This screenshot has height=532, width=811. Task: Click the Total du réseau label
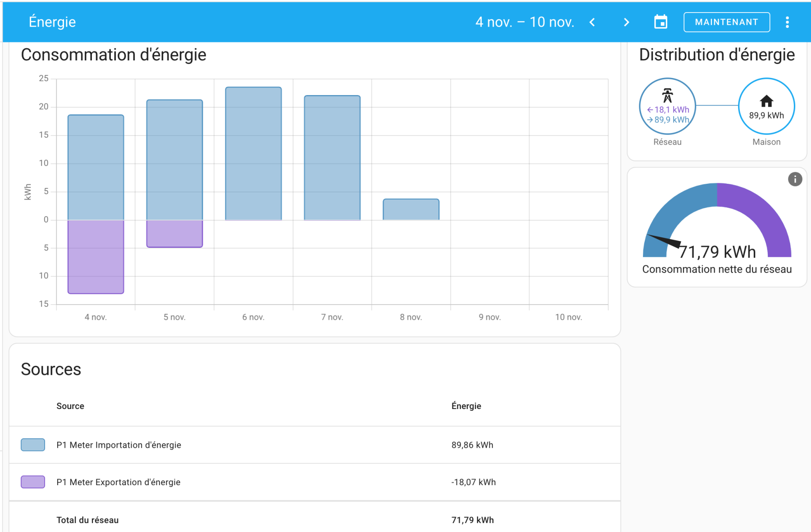87,520
